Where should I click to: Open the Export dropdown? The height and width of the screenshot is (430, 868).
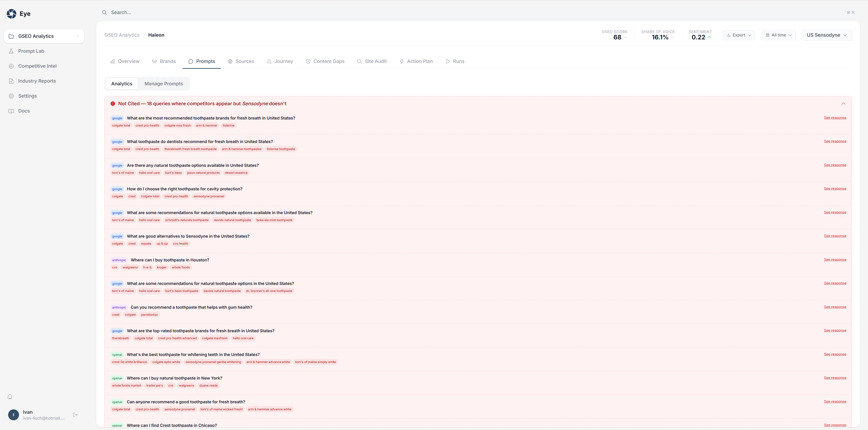739,35
